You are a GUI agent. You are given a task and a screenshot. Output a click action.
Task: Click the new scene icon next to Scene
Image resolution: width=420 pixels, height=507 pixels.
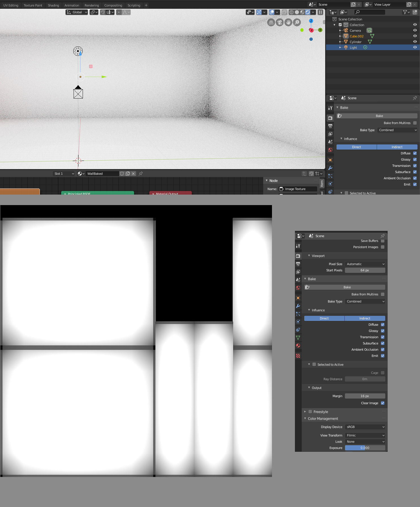pyautogui.click(x=353, y=5)
